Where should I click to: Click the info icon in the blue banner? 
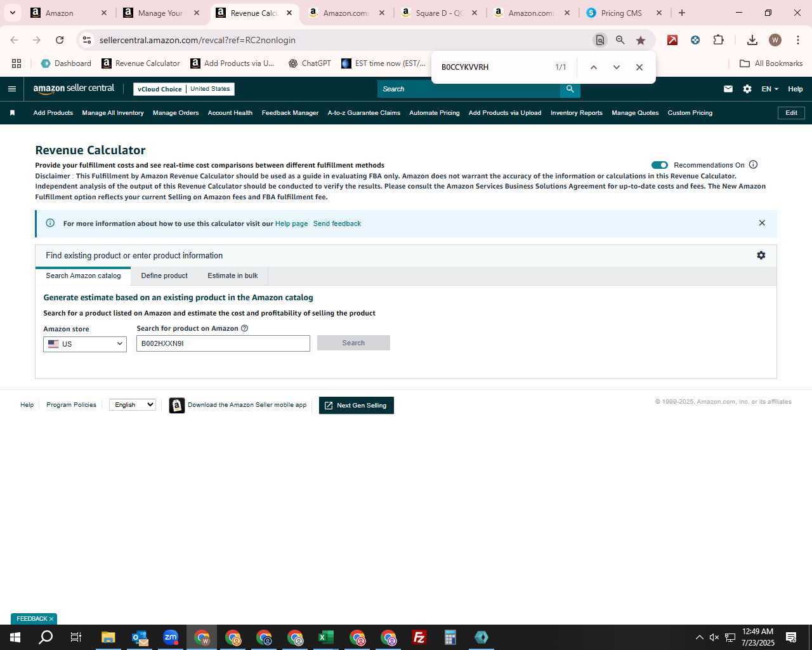point(50,223)
